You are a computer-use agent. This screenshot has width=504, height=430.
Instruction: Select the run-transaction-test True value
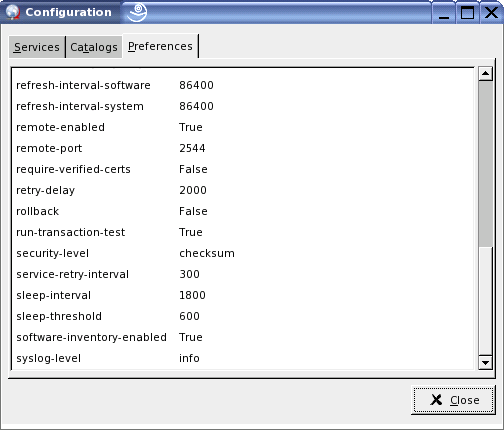(191, 232)
